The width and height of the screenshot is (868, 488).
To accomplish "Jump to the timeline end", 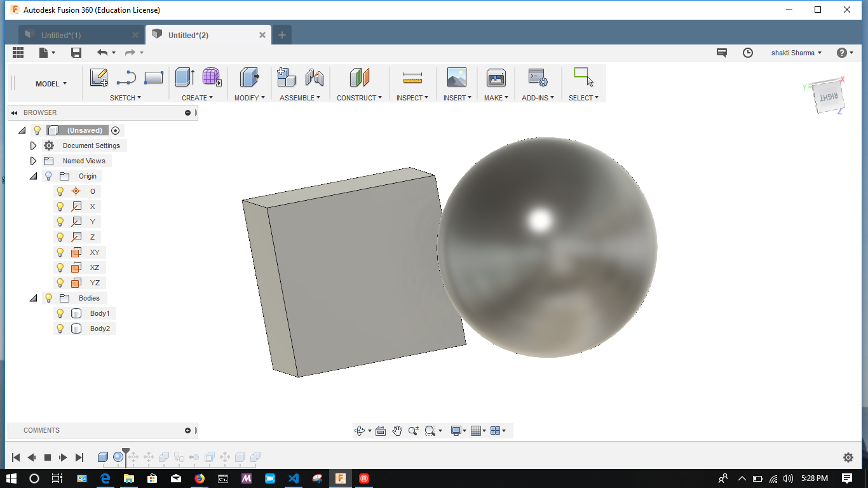I will click(79, 457).
